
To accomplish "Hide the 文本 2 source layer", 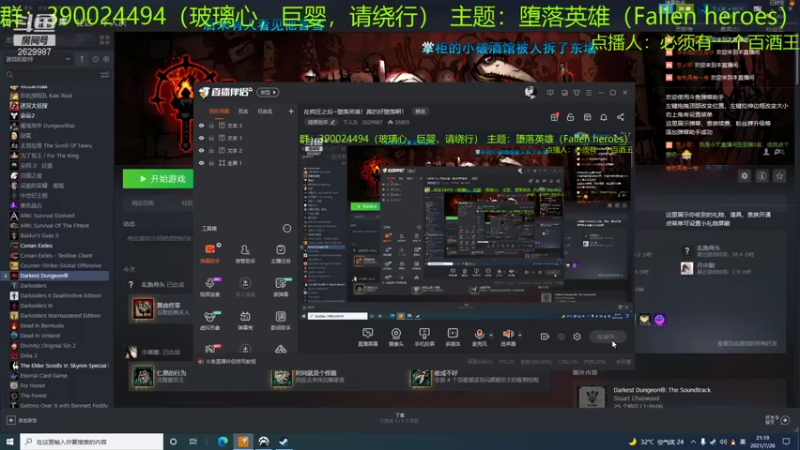I will click(202, 151).
